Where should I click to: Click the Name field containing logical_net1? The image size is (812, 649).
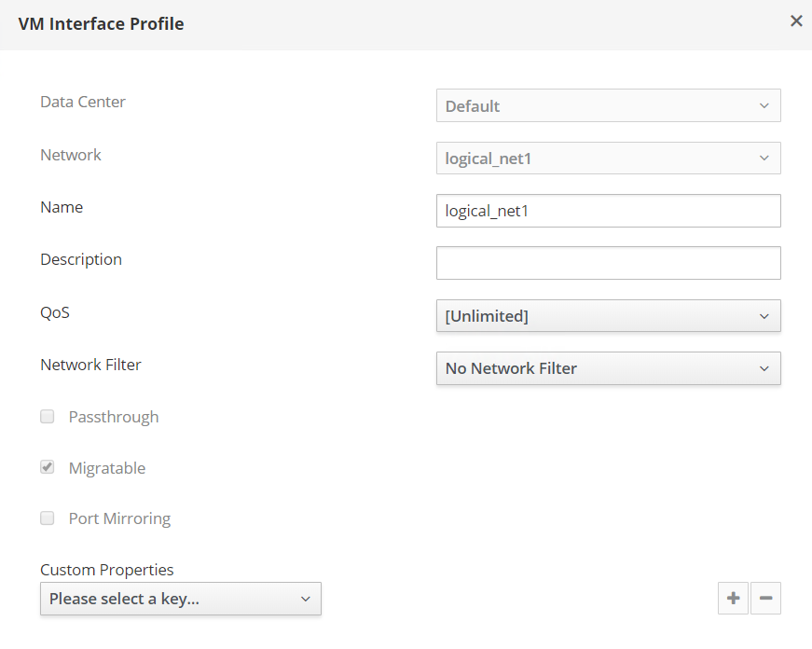click(608, 211)
